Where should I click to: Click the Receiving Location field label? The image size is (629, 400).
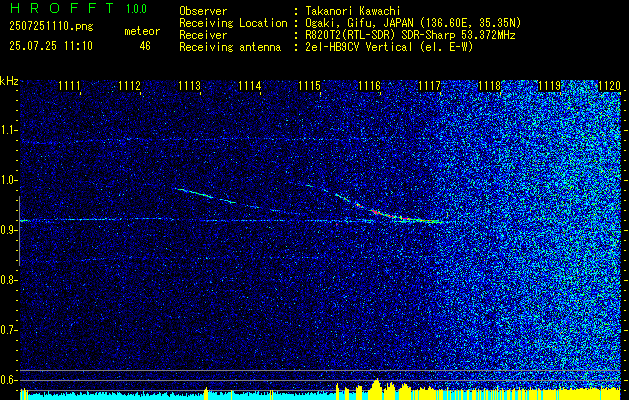pyautogui.click(x=233, y=23)
